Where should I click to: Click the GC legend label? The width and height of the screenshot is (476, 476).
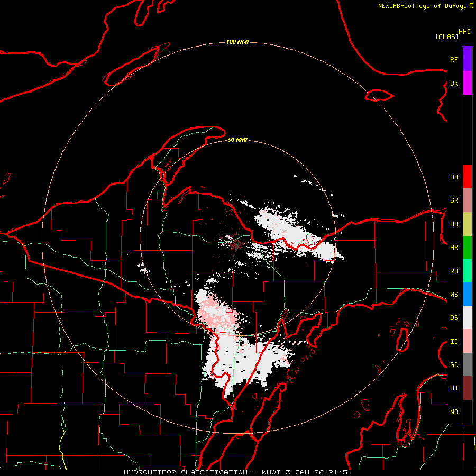tap(454, 365)
